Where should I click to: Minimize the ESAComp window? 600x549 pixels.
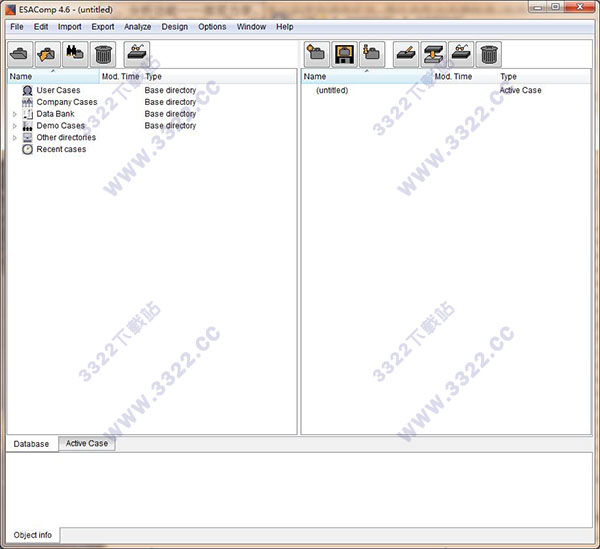538,7
